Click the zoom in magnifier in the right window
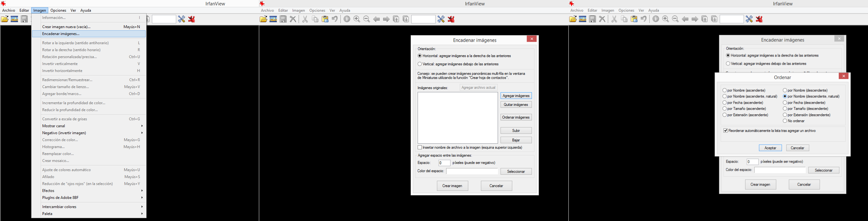The image size is (868, 221). pos(665,19)
